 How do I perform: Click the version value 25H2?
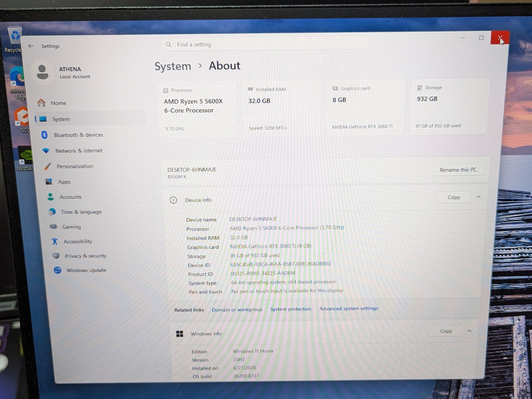tap(239, 360)
